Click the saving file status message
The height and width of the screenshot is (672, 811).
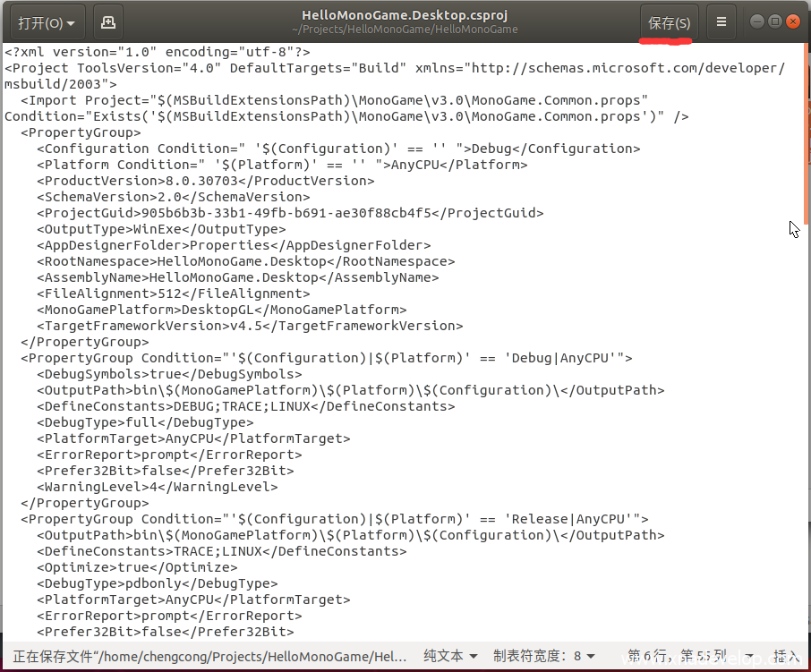click(210, 656)
